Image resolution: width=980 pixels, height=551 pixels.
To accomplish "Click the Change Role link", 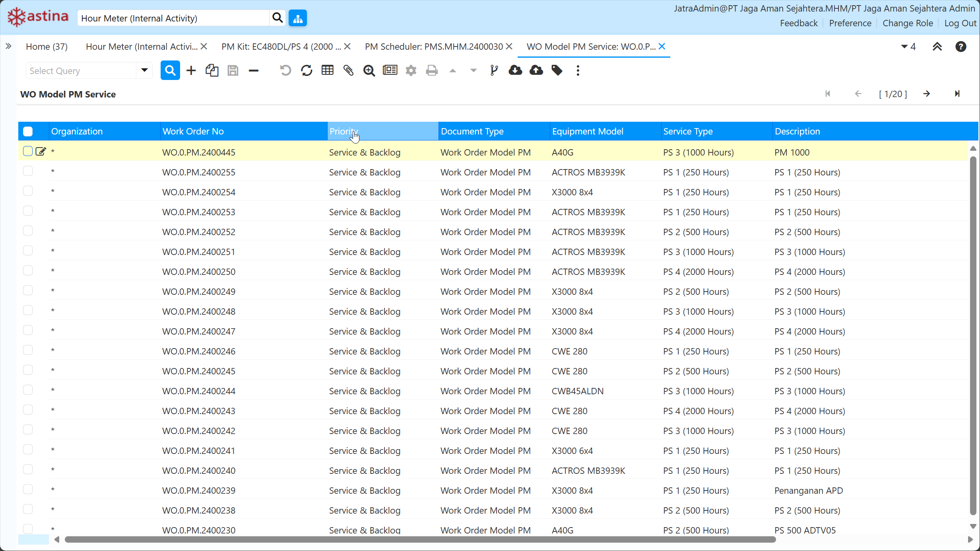I will click(x=908, y=23).
